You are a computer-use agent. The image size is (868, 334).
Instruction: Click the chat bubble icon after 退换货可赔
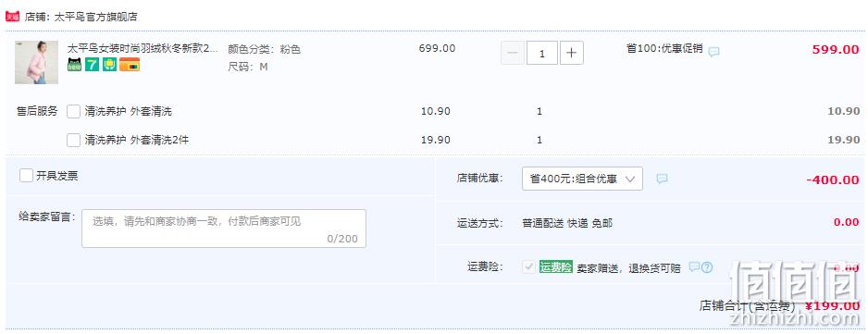[694, 267]
